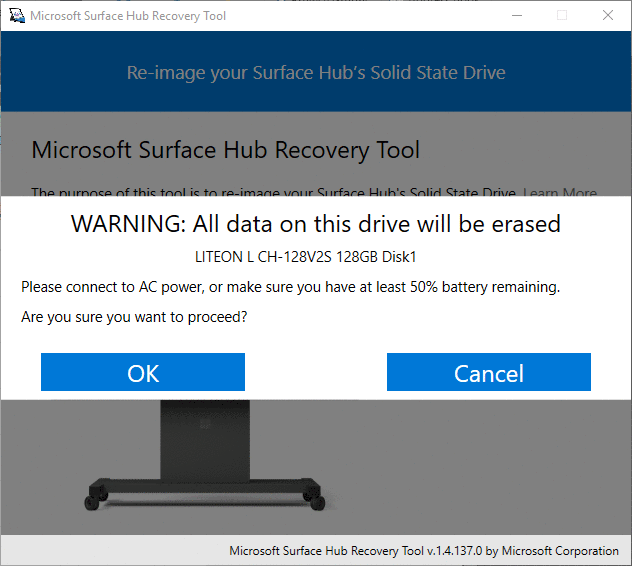Click the Surface Hub stand image
Image resolution: width=632 pixels, height=566 pixels.
point(205,456)
